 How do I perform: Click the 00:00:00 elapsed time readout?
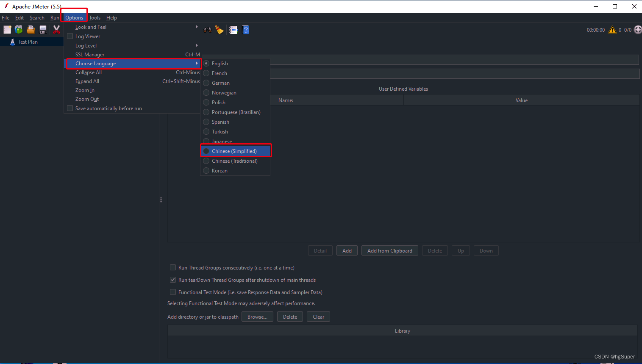596,30
